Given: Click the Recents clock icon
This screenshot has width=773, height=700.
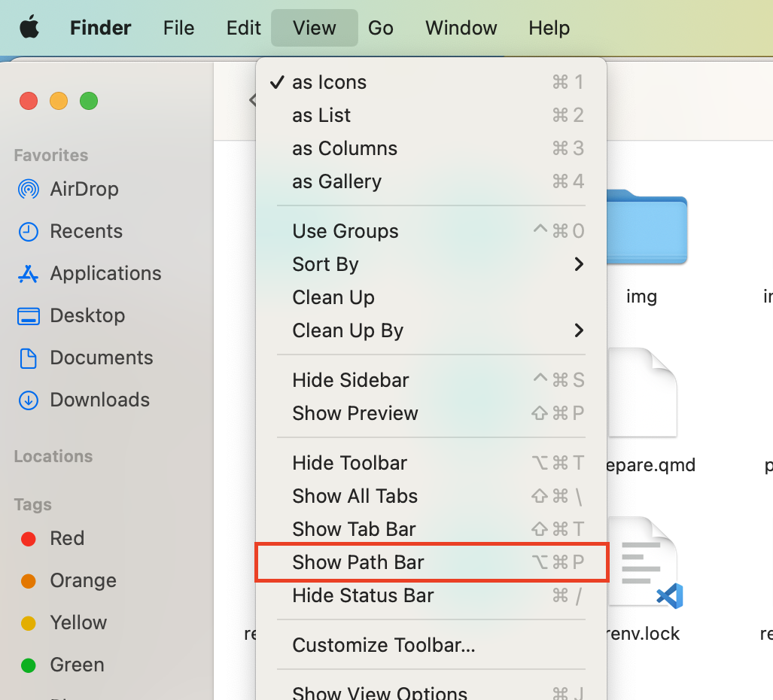Looking at the screenshot, I should click(x=29, y=231).
